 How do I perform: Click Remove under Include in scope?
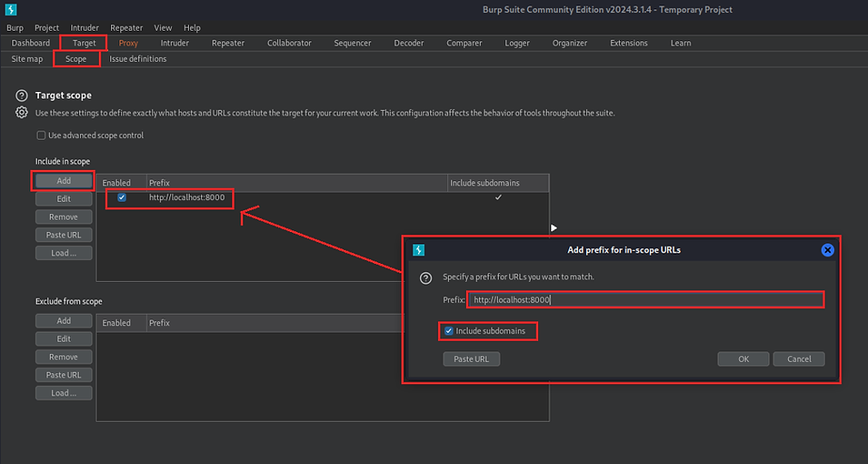pos(64,217)
